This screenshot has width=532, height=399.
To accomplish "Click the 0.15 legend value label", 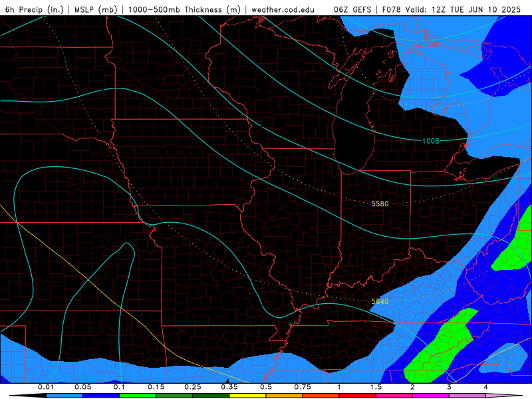I will point(156,387).
